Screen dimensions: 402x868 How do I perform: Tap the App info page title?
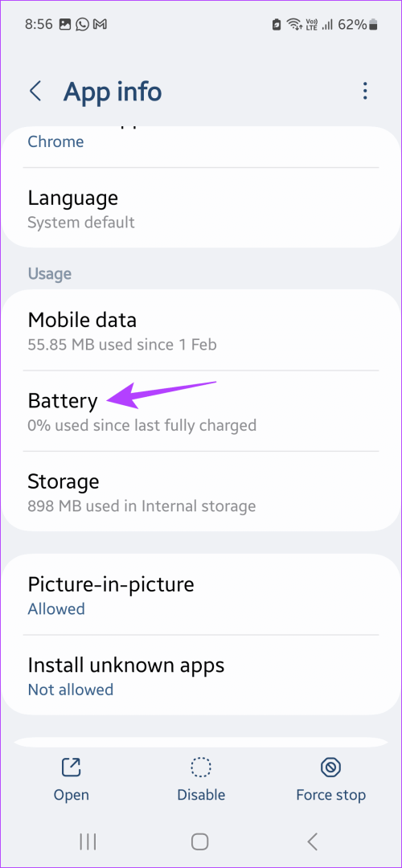[113, 92]
